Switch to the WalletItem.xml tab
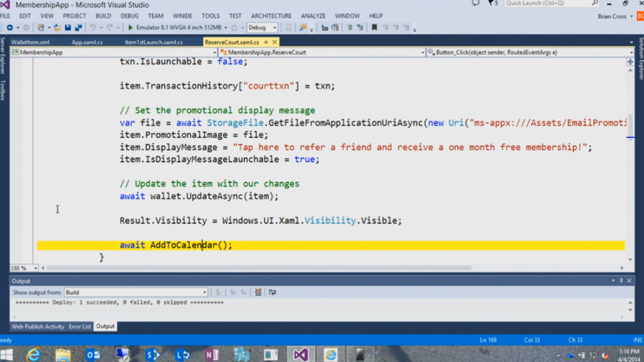 point(30,42)
